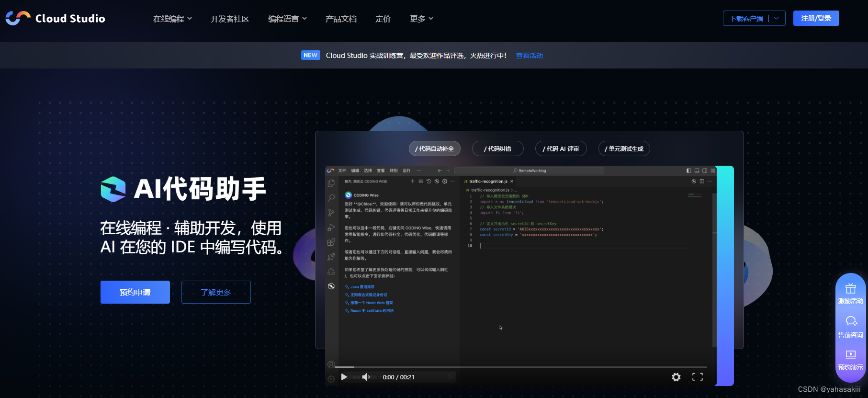Click the 注册/登录 button

(816, 18)
